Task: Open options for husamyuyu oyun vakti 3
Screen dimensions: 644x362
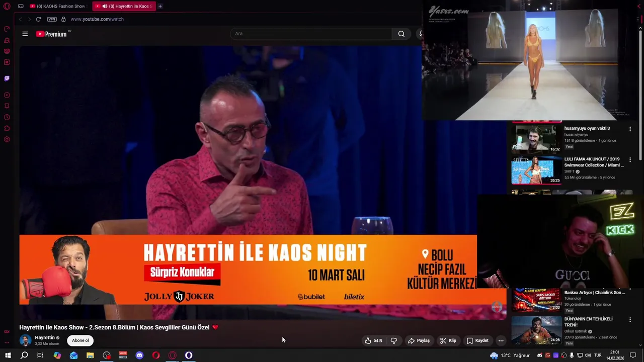Action: (630, 129)
